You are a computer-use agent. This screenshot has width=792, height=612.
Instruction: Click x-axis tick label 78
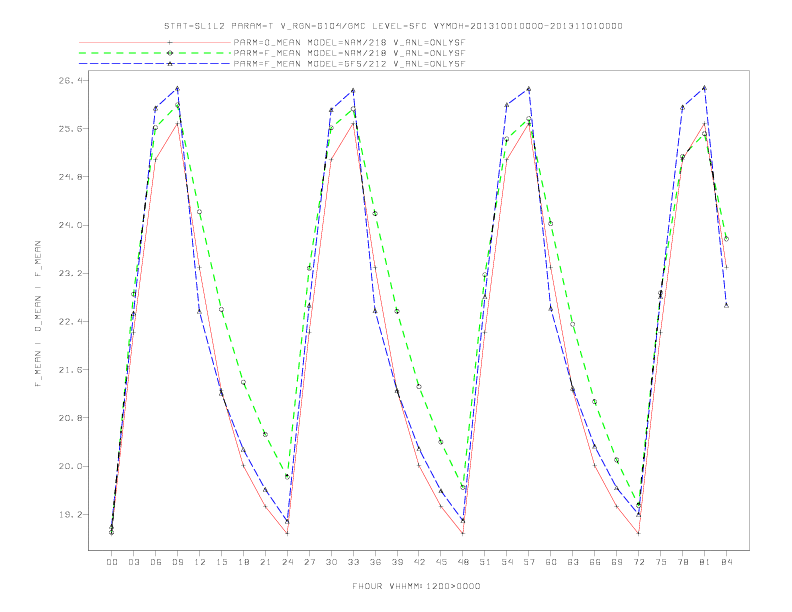pos(683,562)
